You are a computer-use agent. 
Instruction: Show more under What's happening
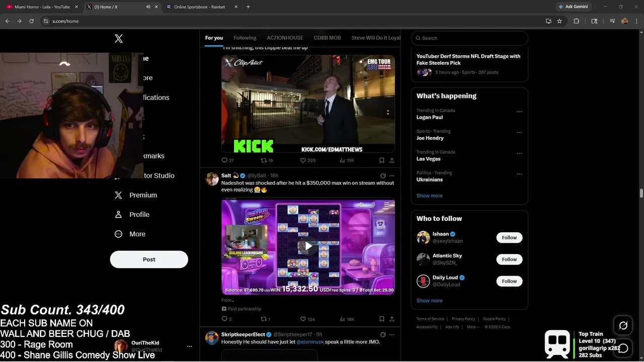[430, 196]
